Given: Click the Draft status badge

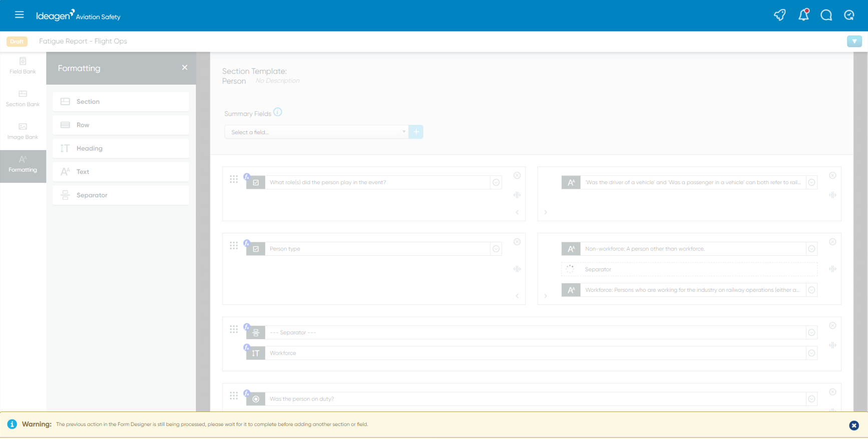Looking at the screenshot, I should [17, 42].
